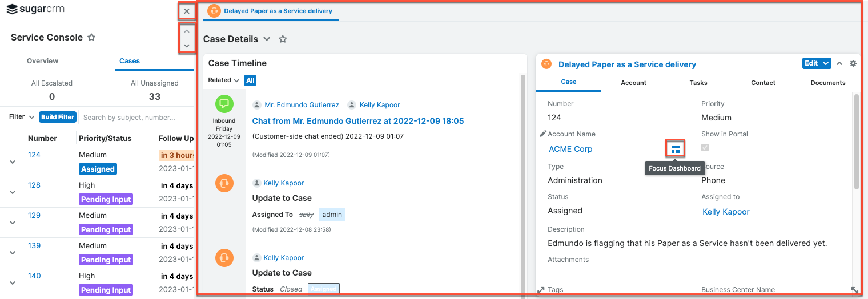868x299 pixels.
Task: Select the All filter pill in timeline
Action: click(250, 80)
